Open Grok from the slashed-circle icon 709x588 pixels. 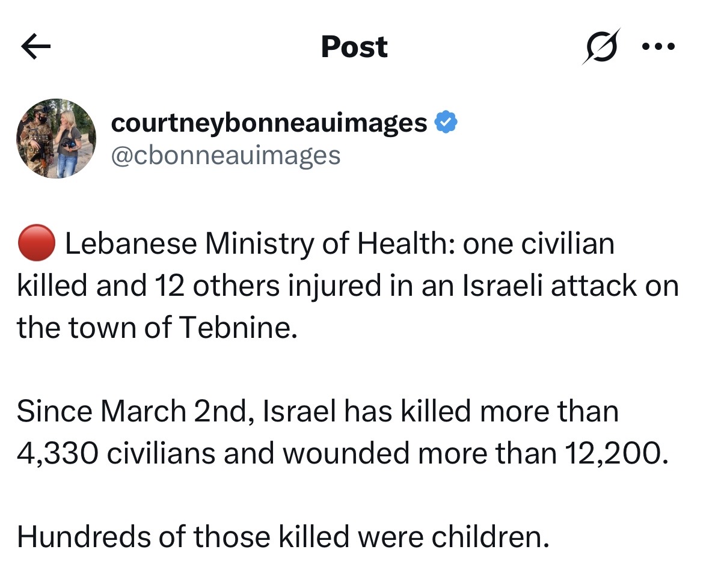601,46
